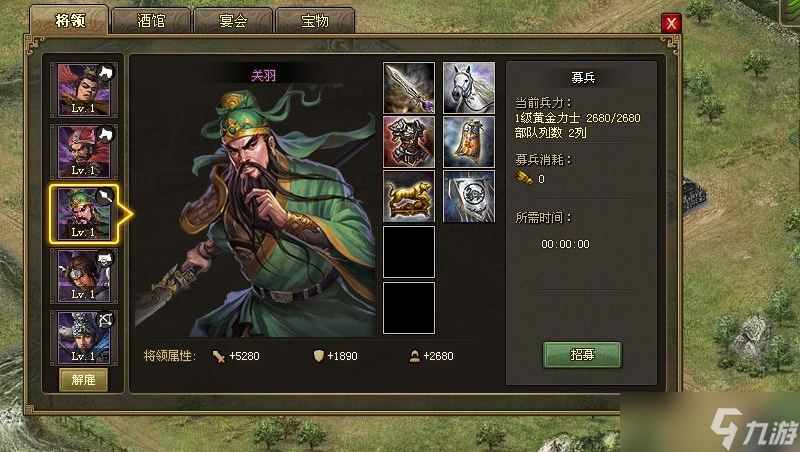Select the first empty equipment slot

409,252
